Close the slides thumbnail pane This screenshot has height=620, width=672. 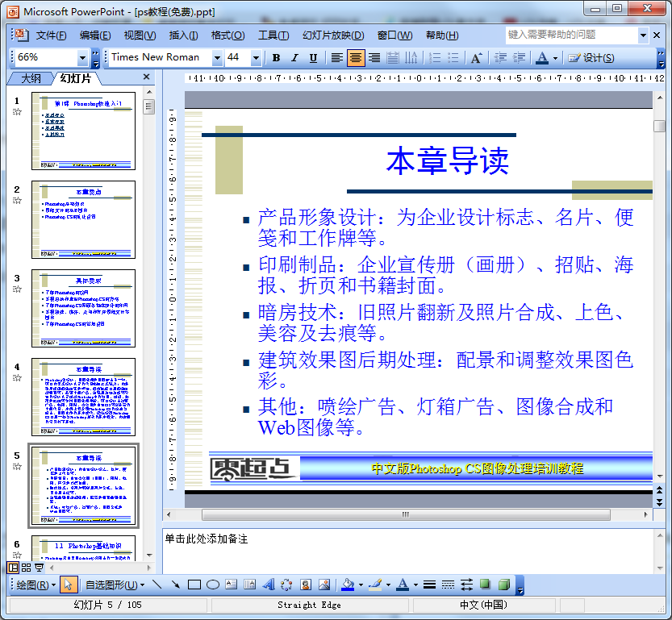(147, 77)
